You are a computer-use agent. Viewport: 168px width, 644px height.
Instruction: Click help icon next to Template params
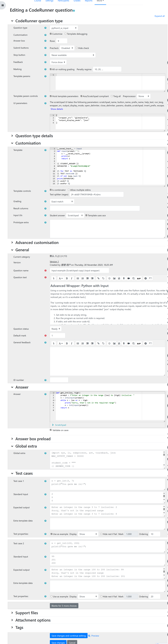point(45,76)
